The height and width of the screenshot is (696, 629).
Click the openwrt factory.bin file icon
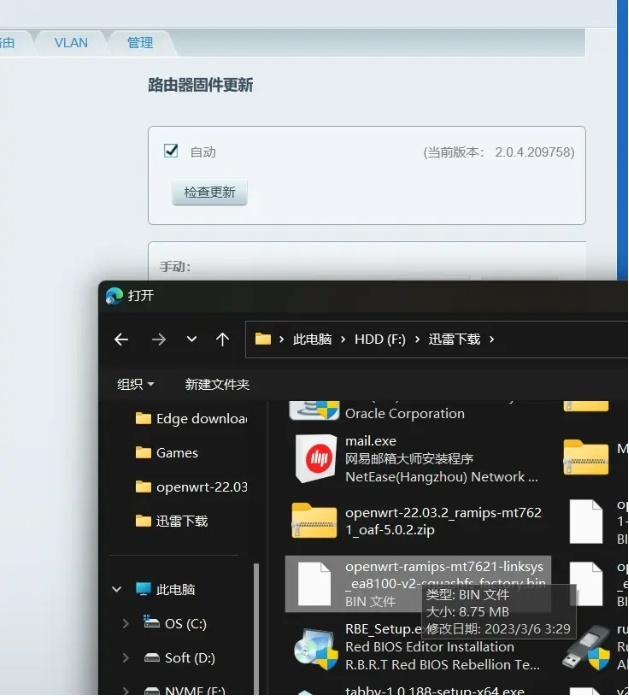tap(314, 584)
